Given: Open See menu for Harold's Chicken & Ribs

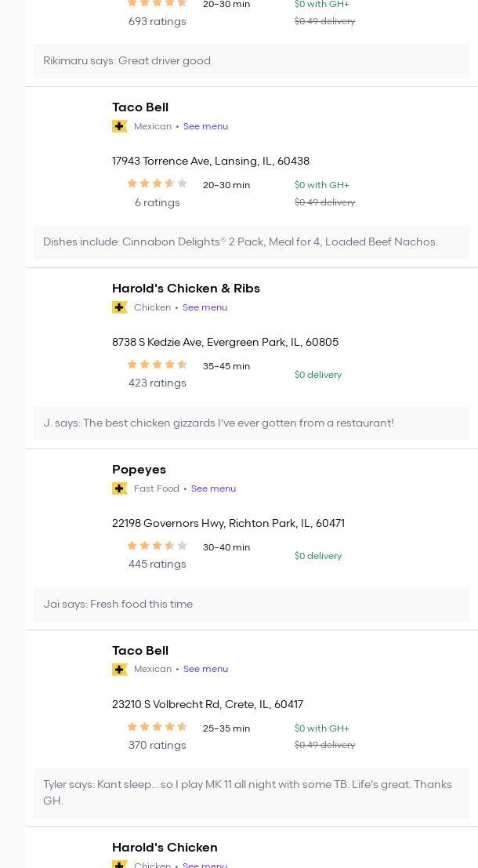Looking at the screenshot, I should point(205,307).
